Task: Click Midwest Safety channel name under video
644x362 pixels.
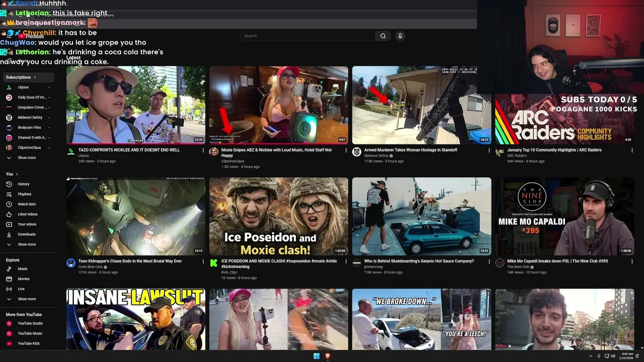Action: [376, 156]
